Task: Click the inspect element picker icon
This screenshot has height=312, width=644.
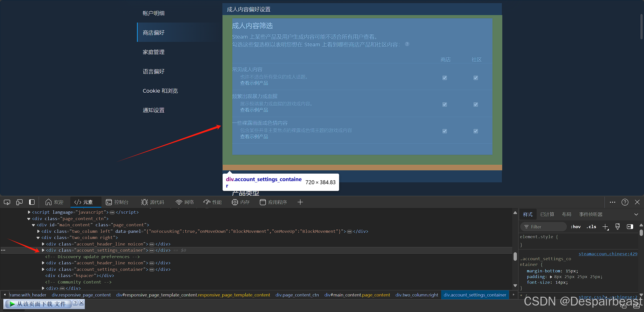Action: coord(7,202)
